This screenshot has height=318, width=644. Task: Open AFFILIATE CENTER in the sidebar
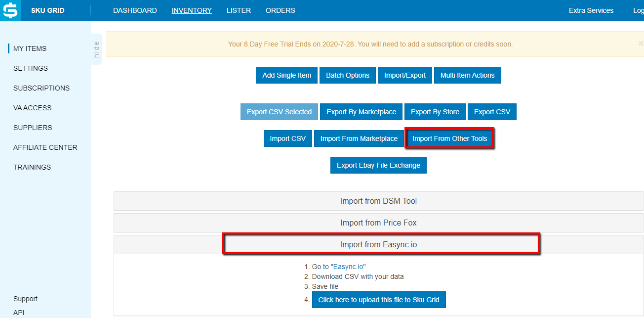[x=45, y=147]
